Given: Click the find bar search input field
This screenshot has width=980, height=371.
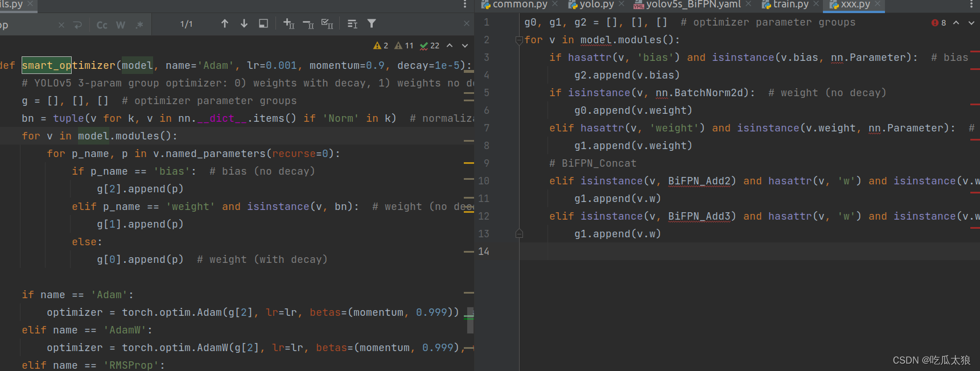Looking at the screenshot, I should [x=28, y=24].
